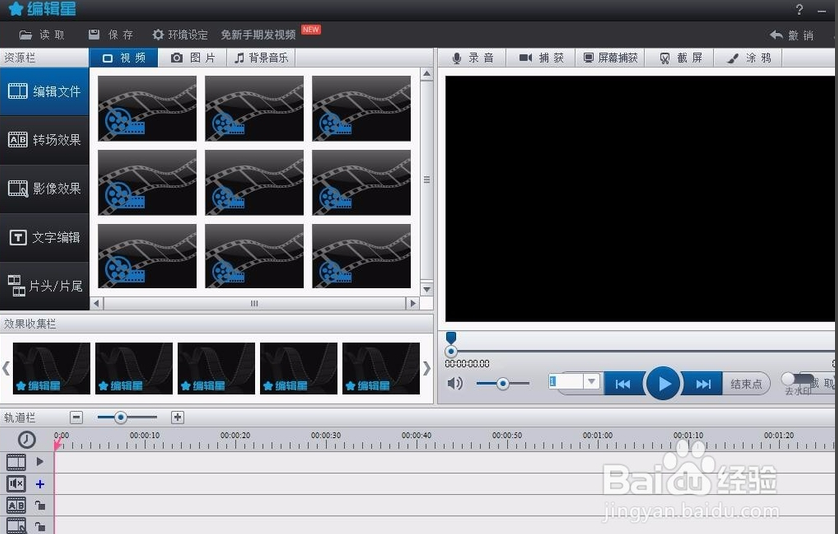Zoom in the timeline with plus button

(177, 417)
